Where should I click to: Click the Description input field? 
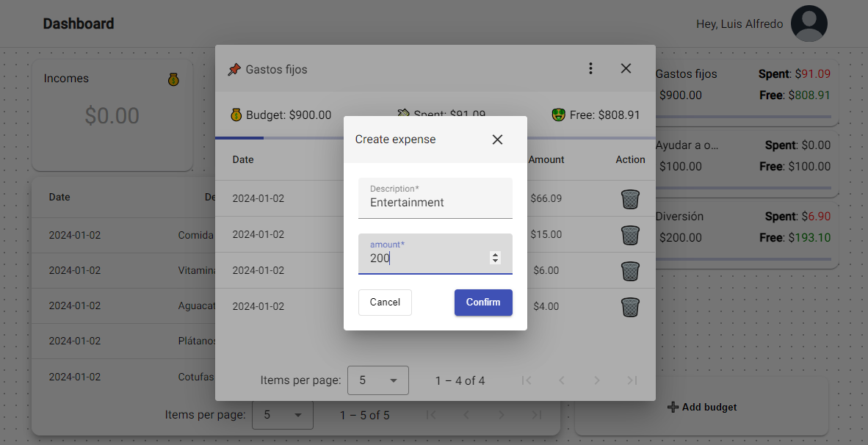[435, 198]
